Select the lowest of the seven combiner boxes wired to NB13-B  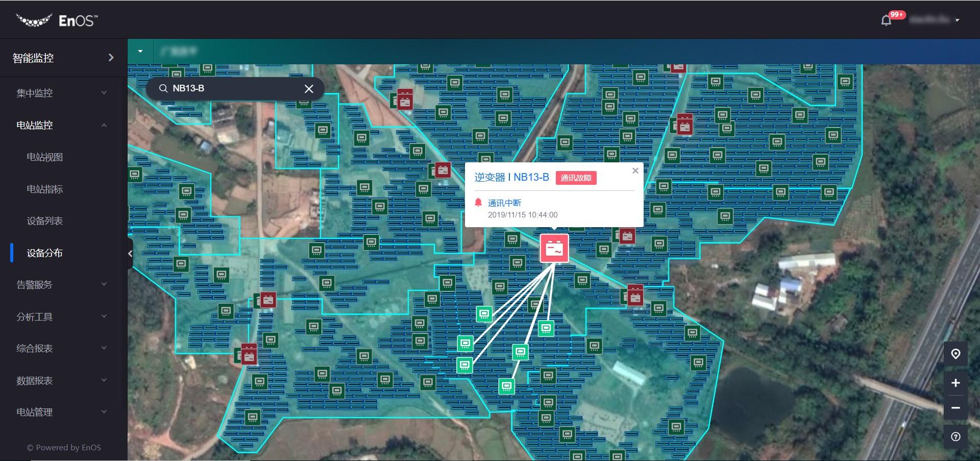coord(506,386)
